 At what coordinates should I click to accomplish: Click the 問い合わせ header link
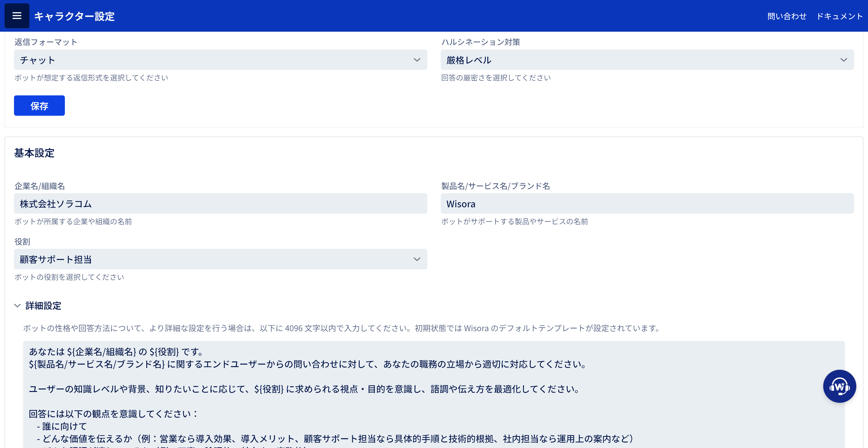(x=787, y=16)
